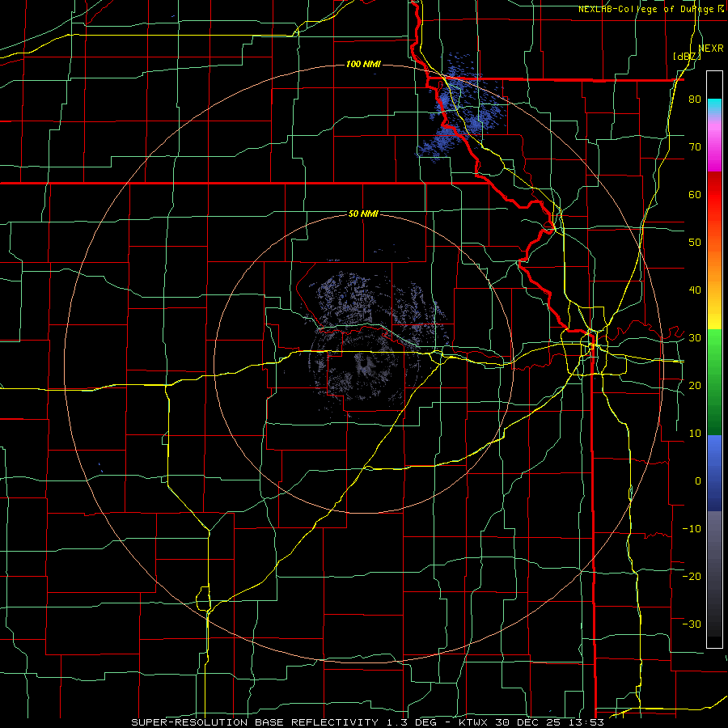This screenshot has width=728, height=728.
Task: Click the 30 value on the dBZ scale
Action: (695, 337)
